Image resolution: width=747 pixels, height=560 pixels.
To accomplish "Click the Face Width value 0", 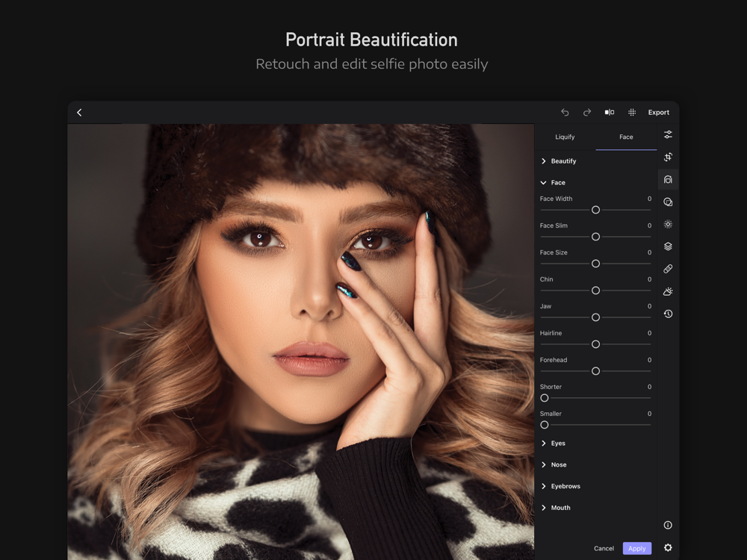I will tap(649, 199).
